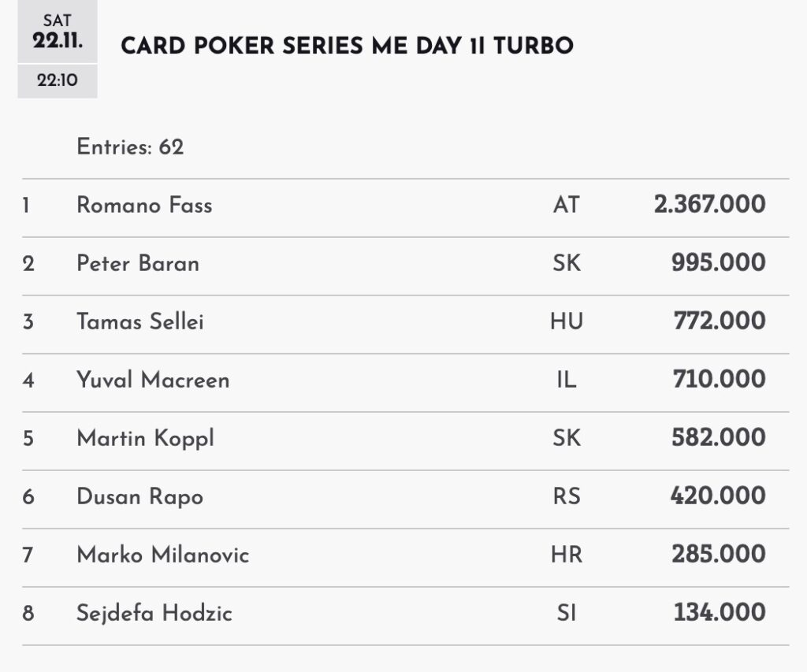807x672 pixels.
Task: Select the RS country code beside Dusan Rapo
Action: pyautogui.click(x=566, y=496)
